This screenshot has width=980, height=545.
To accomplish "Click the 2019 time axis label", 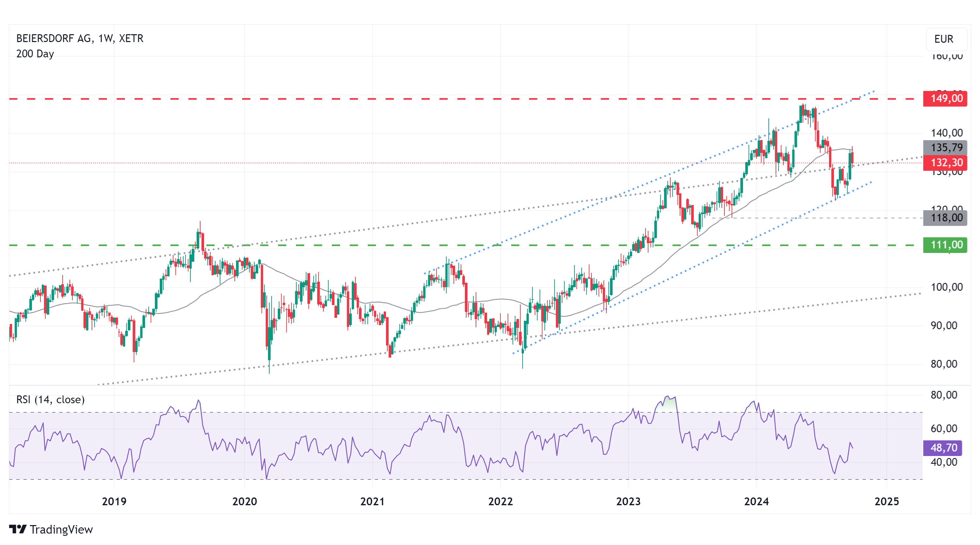I will pyautogui.click(x=114, y=502).
